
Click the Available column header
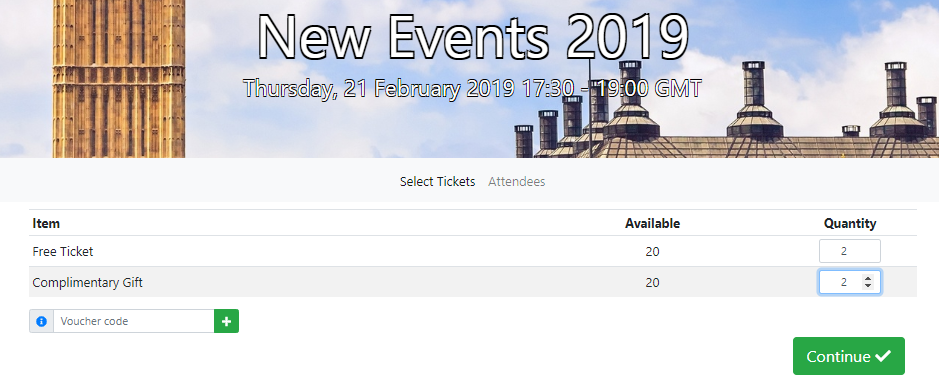tap(652, 223)
